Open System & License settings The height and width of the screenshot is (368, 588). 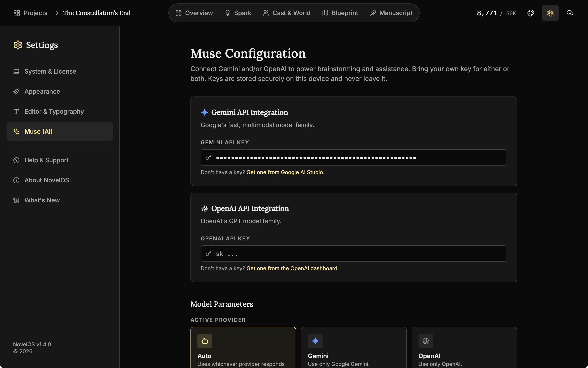(x=60, y=71)
